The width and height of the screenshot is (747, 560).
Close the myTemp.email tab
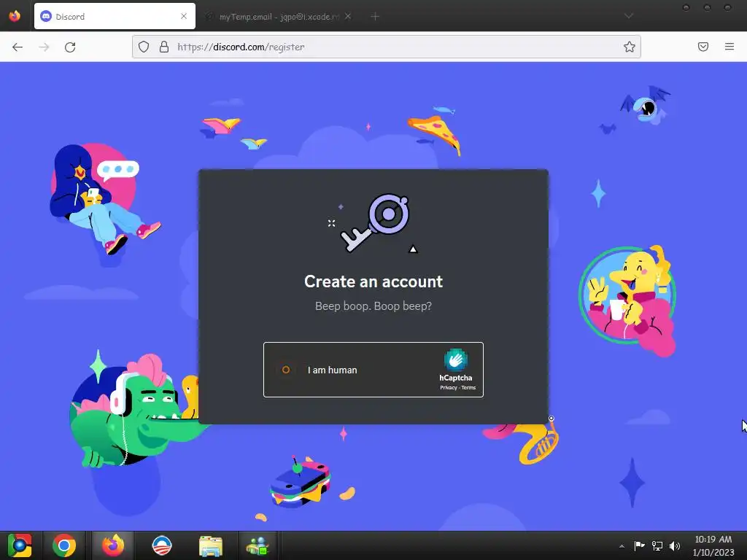[348, 16]
